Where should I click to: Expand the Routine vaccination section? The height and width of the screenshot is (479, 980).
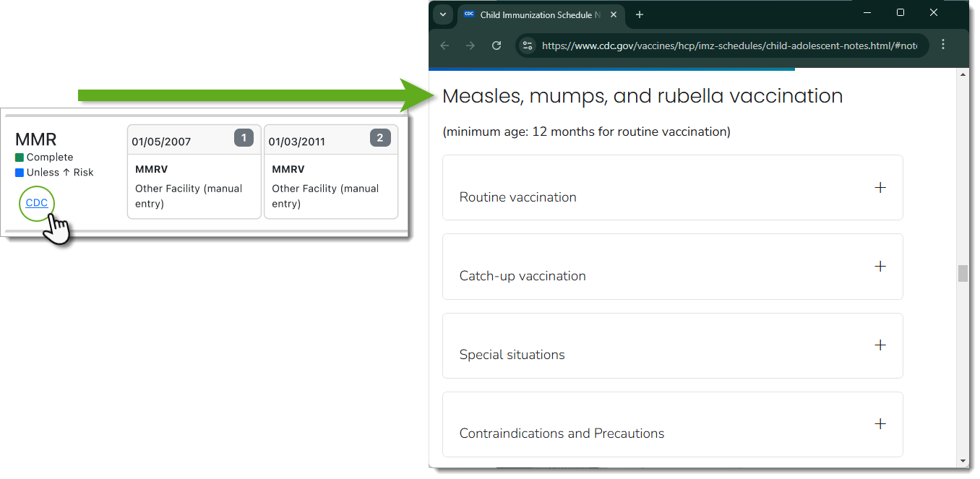pos(880,188)
